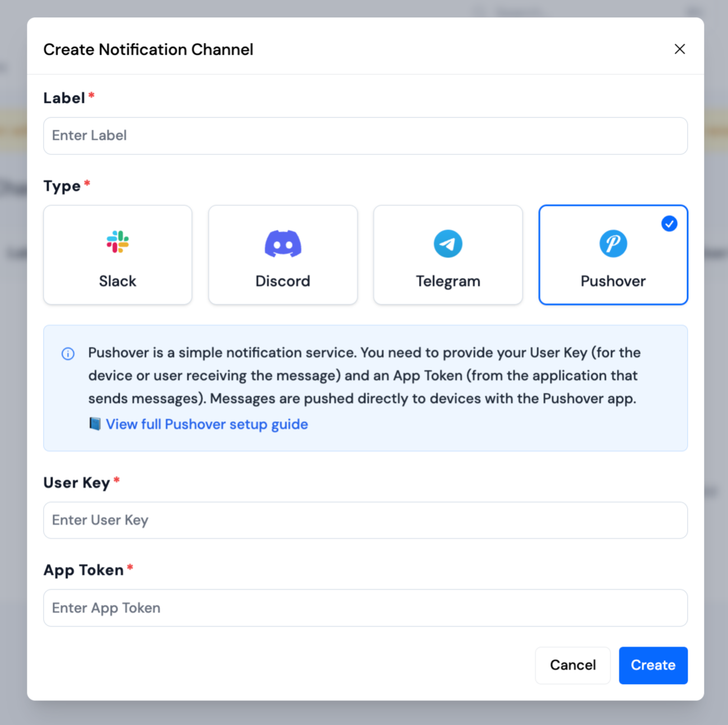Focus the Enter App Token field
728x725 pixels.
(x=365, y=608)
